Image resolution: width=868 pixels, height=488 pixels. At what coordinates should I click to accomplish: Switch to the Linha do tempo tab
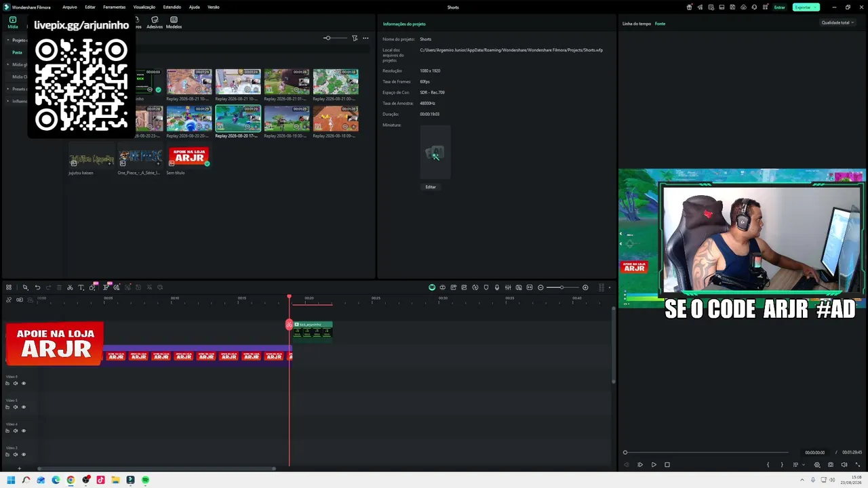(637, 24)
